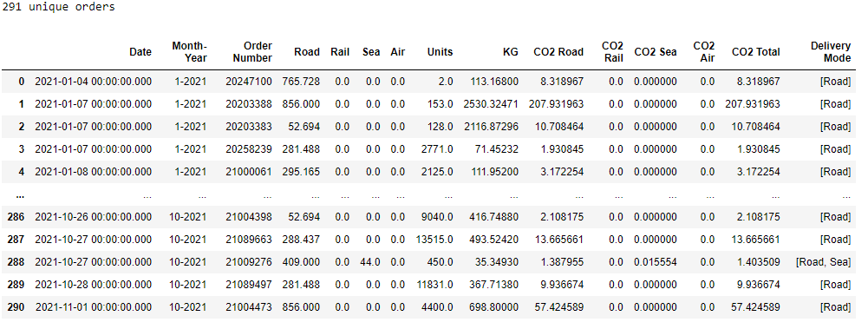This screenshot has width=868, height=329.
Task: Select the '291 unique orders' output text
Action: 59,7
